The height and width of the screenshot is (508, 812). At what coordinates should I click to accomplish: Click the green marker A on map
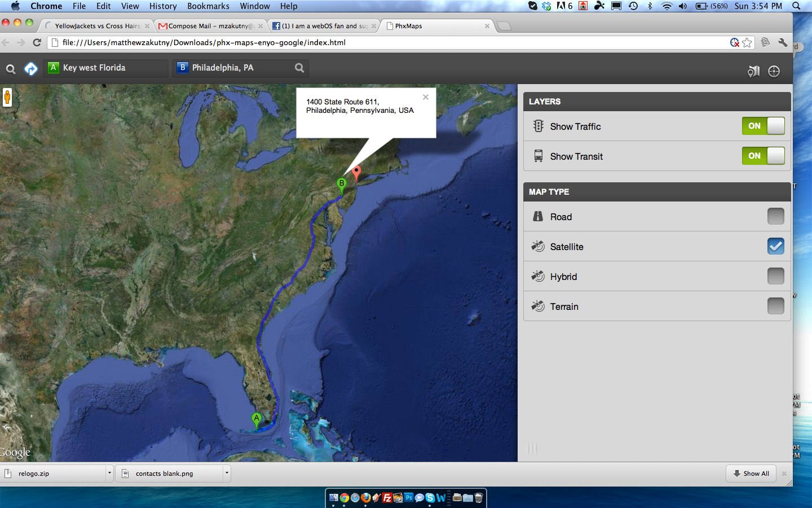tap(257, 420)
